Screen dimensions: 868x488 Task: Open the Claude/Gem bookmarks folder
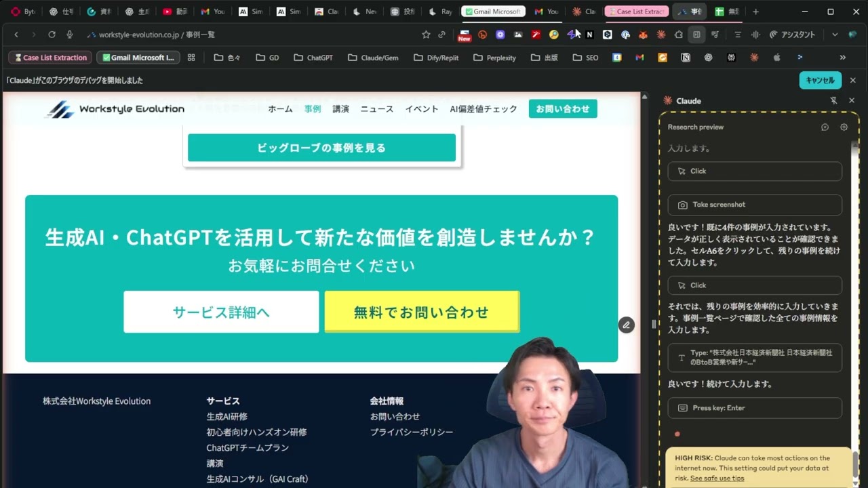[x=373, y=58]
